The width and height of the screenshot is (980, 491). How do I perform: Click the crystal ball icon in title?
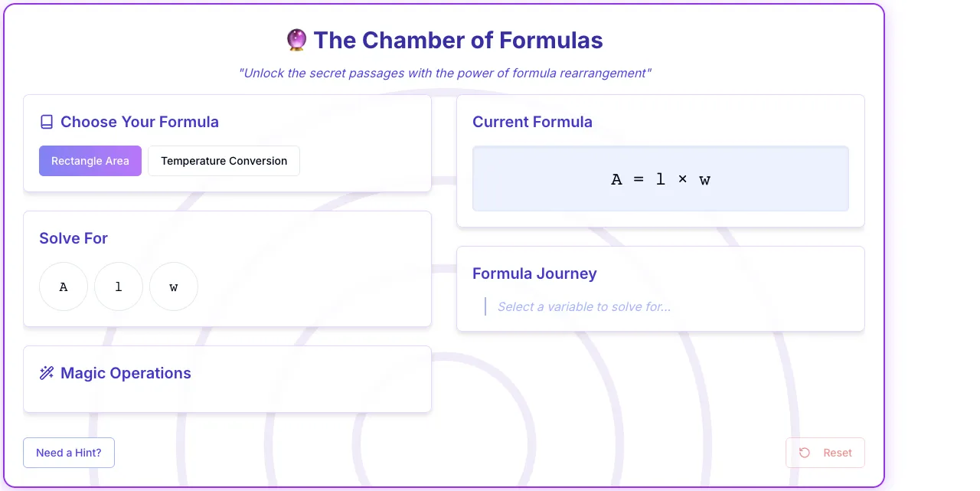[x=296, y=40]
